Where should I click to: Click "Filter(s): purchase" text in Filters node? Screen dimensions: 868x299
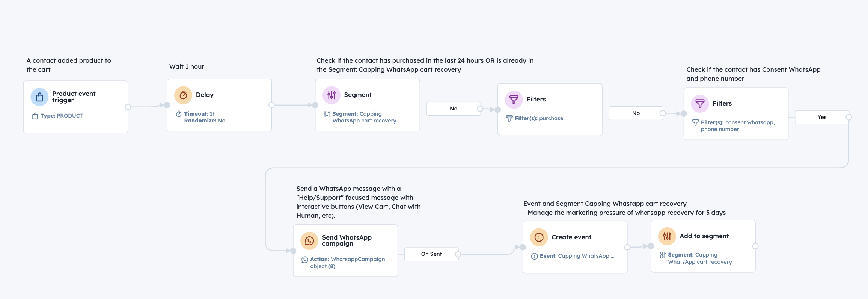pyautogui.click(x=539, y=119)
